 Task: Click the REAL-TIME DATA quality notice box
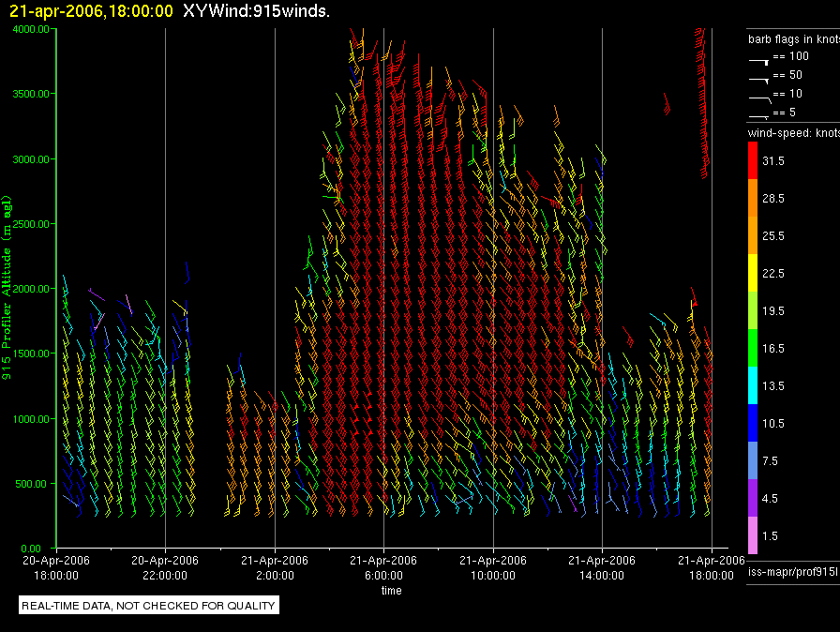point(149,606)
